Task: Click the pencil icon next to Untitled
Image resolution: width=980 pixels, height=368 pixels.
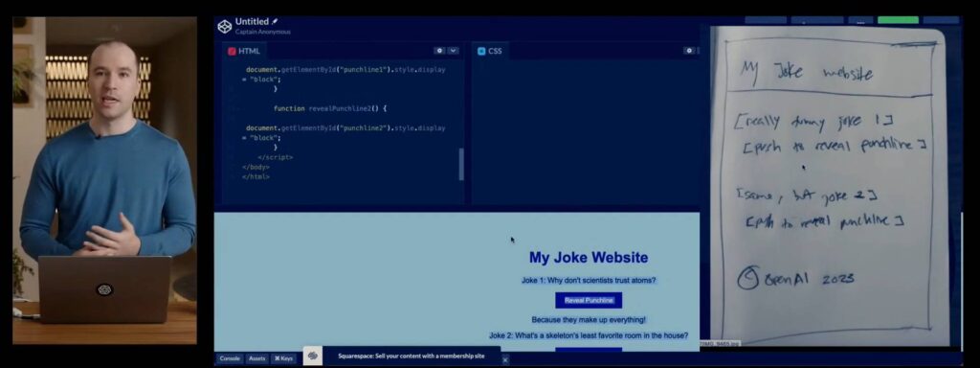Action: coord(275,21)
